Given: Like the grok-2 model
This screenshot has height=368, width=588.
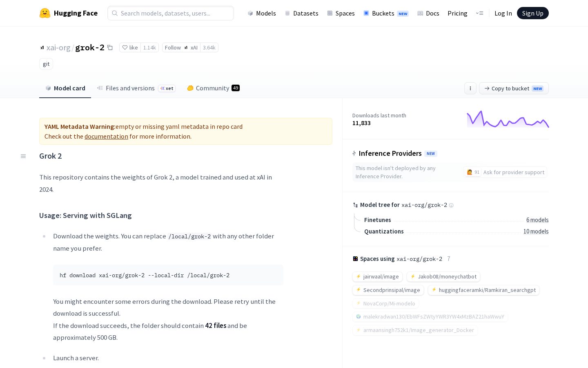Looking at the screenshot, I should pos(130,47).
